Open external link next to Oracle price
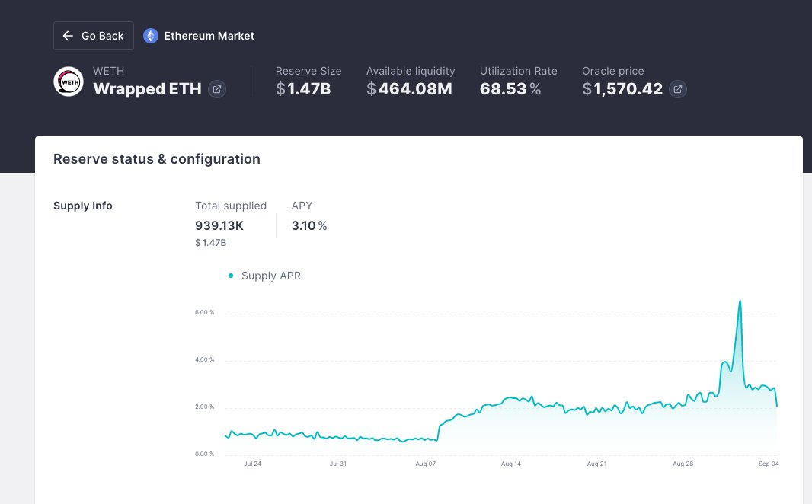The width and height of the screenshot is (812, 504). [678, 89]
